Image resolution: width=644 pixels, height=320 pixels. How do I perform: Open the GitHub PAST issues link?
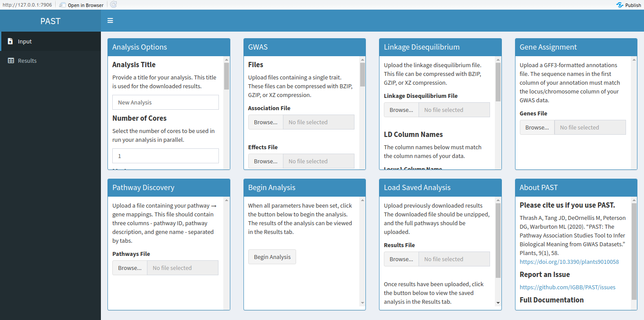click(x=568, y=287)
